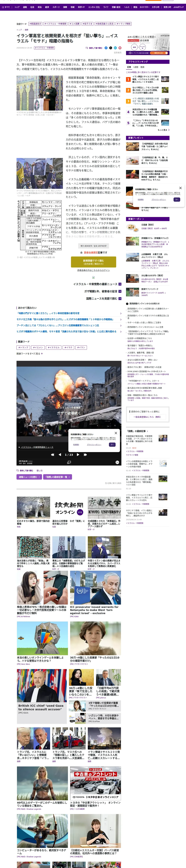Open the 「国際」の最新記事 sidebar heading chevron
186x868 pixels.
147,431
